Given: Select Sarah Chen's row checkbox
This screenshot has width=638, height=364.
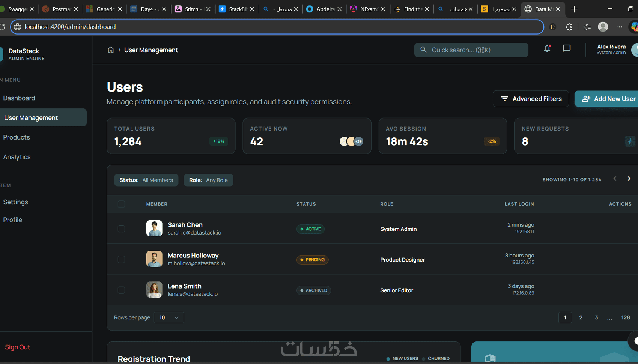Looking at the screenshot, I should point(121,229).
